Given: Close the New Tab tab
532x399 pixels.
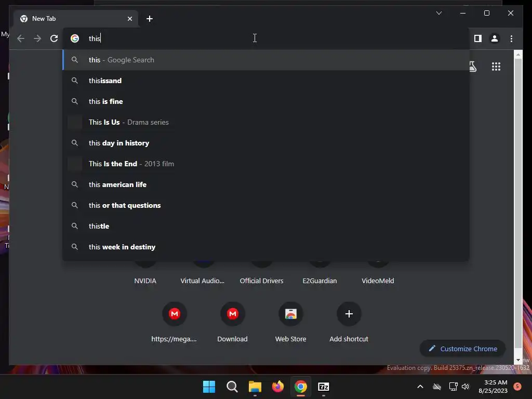Looking at the screenshot, I should 129,19.
